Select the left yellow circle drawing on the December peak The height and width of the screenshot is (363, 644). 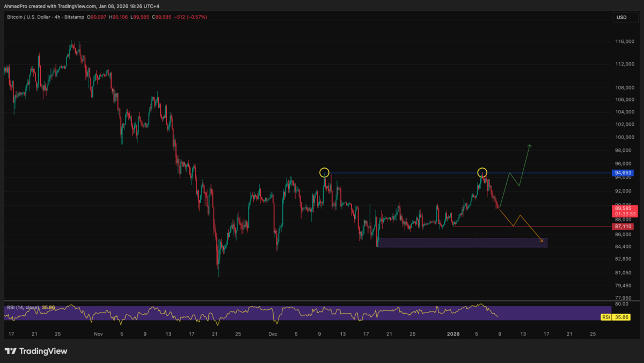(324, 173)
